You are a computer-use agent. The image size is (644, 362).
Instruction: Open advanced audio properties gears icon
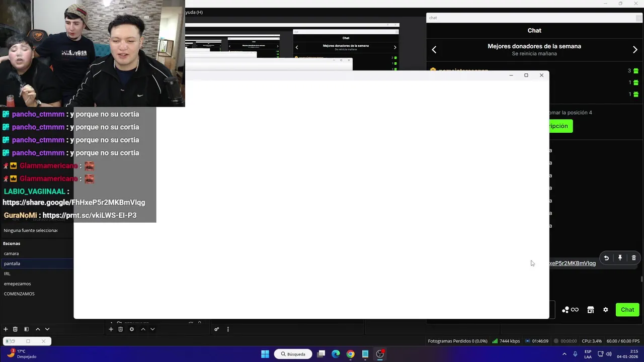pyautogui.click(x=217, y=329)
